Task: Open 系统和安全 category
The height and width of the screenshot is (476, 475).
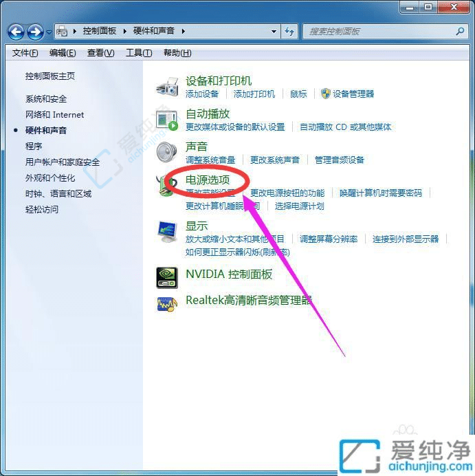Action: [x=46, y=98]
